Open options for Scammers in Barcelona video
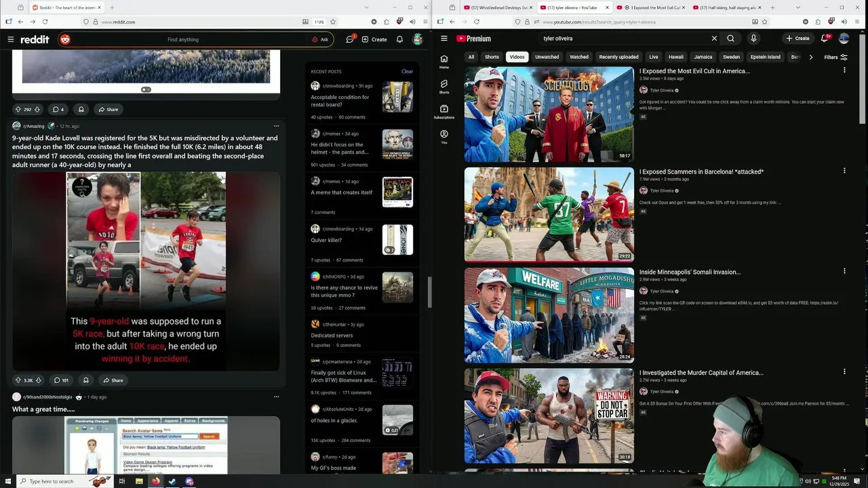868x488 pixels. (844, 171)
